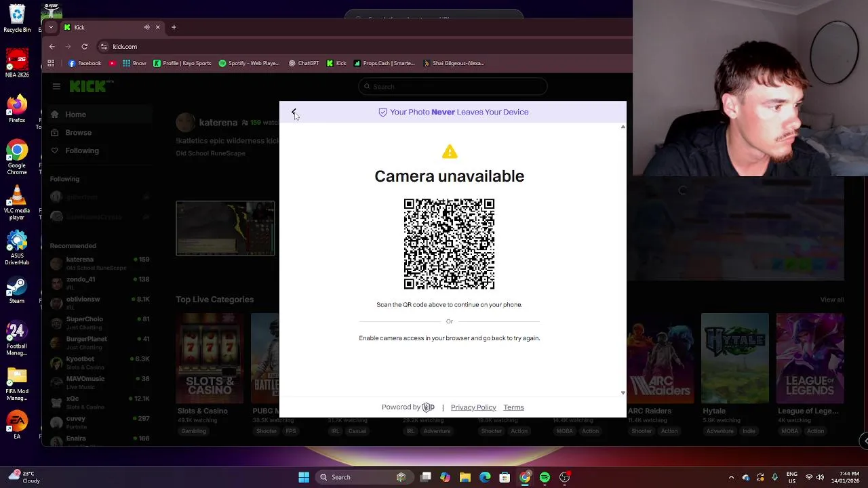868x488 pixels.
Task: Open the Copilot taskbar icon
Action: pyautogui.click(x=445, y=477)
